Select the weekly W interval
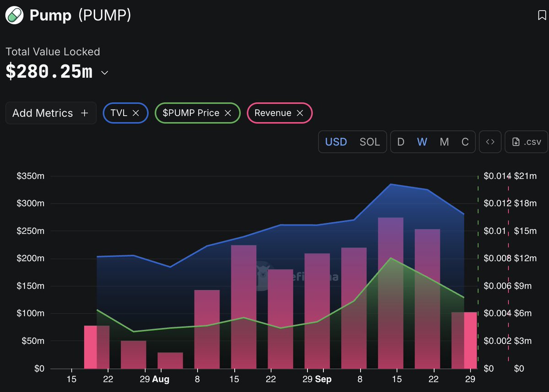The height and width of the screenshot is (392, 549). click(x=422, y=142)
